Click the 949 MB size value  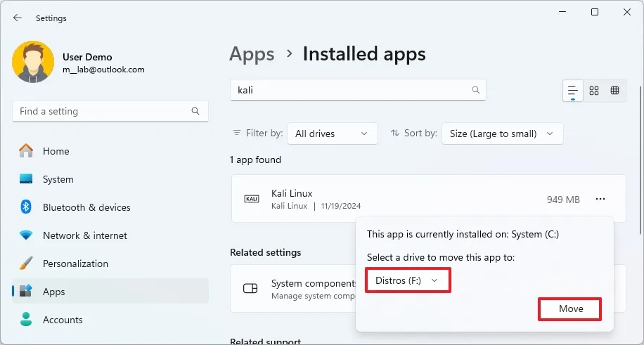(x=563, y=200)
